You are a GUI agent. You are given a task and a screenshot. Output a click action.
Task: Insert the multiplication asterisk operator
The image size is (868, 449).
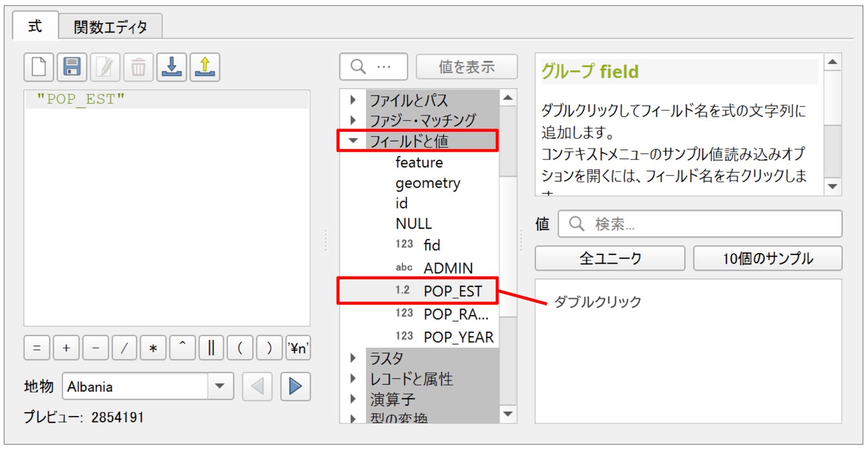153,348
